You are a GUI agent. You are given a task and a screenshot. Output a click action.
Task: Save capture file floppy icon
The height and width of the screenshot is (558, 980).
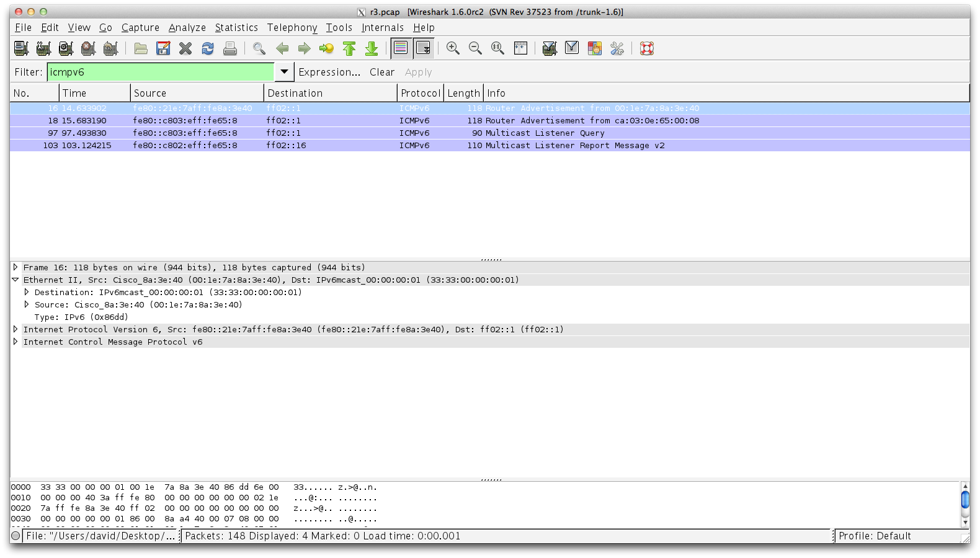163,48
